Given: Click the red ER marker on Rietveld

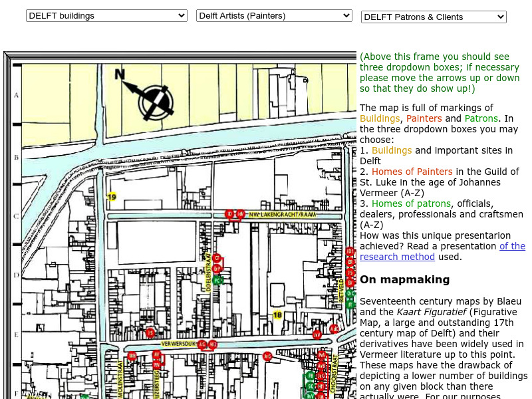Looking at the screenshot, I should click(350, 262).
